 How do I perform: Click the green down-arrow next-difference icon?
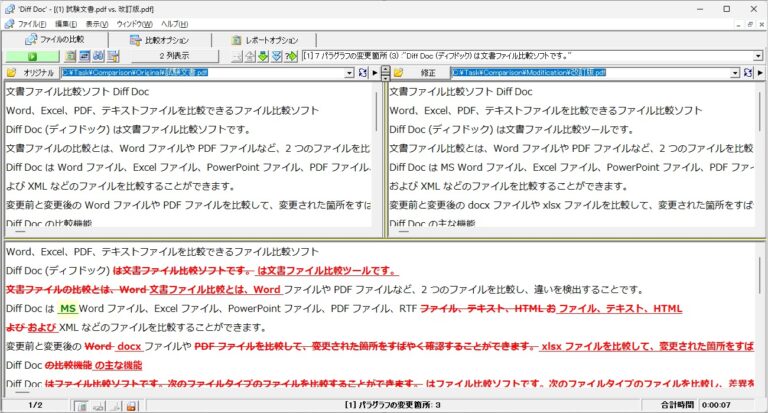coord(264,56)
